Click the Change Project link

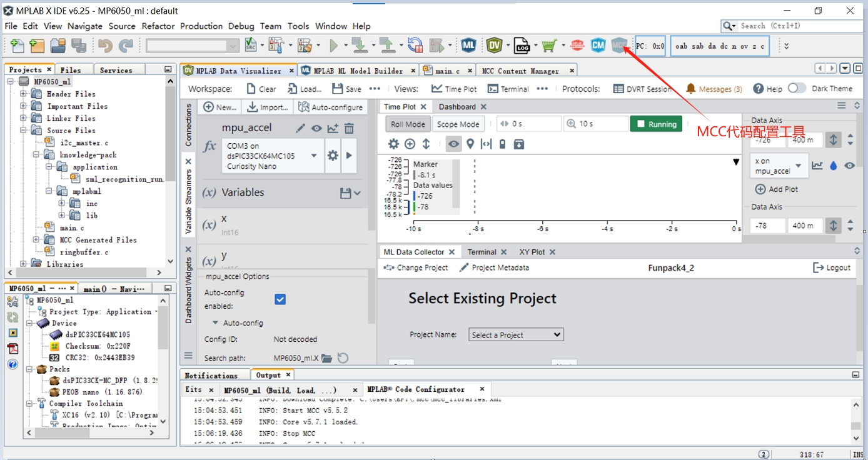coord(416,267)
